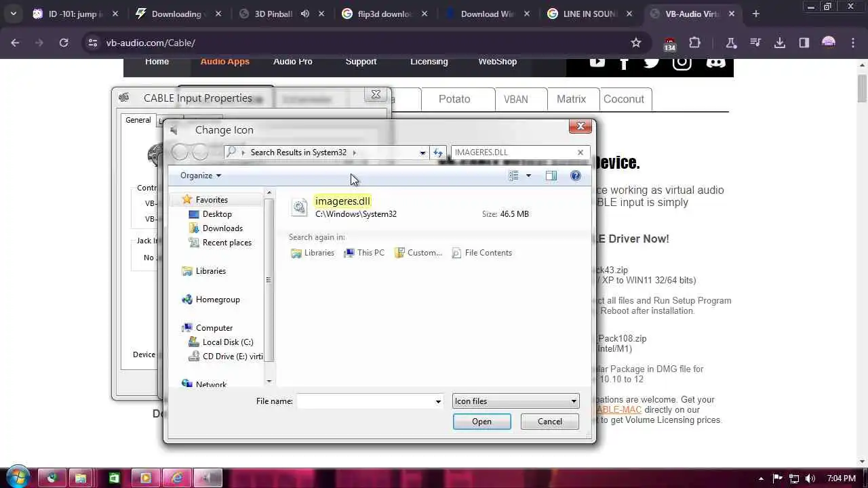The image size is (868, 488).
Task: Click the Instagram icon on VB-Audio page
Action: click(x=682, y=62)
